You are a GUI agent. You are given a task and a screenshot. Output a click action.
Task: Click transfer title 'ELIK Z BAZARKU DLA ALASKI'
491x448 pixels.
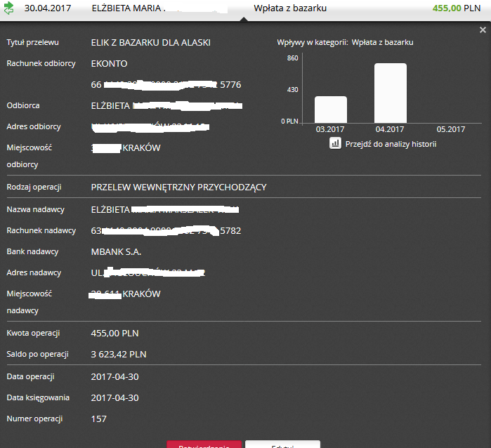tap(150, 42)
